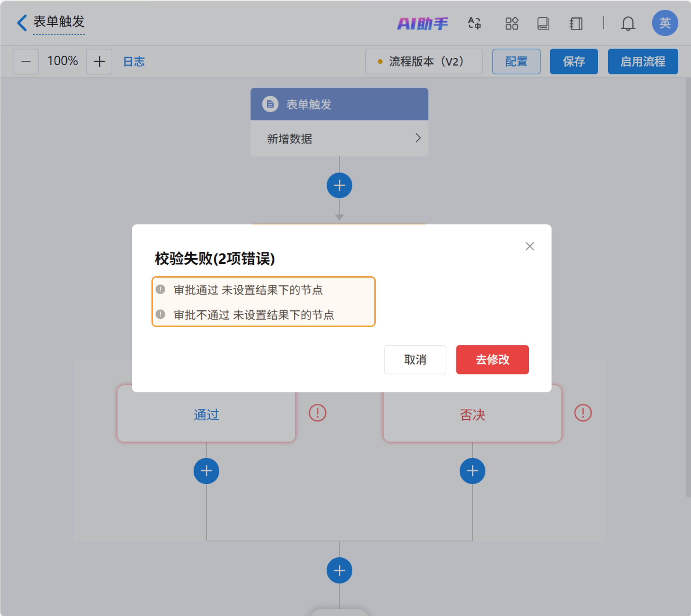Viewport: 691px width, 616px height.
Task: Click the book documentation icon
Action: coord(543,24)
